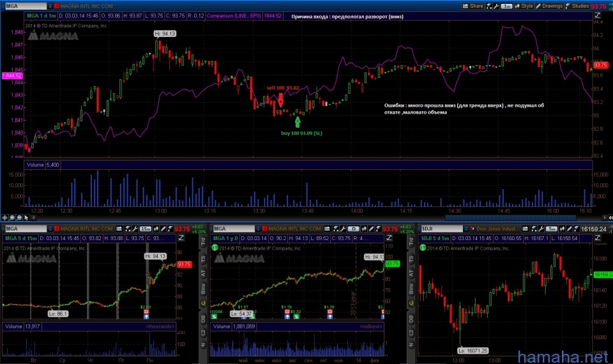Edit the MGA symbol field in main chart
The width and height of the screenshot is (613, 364).
click(25, 6)
